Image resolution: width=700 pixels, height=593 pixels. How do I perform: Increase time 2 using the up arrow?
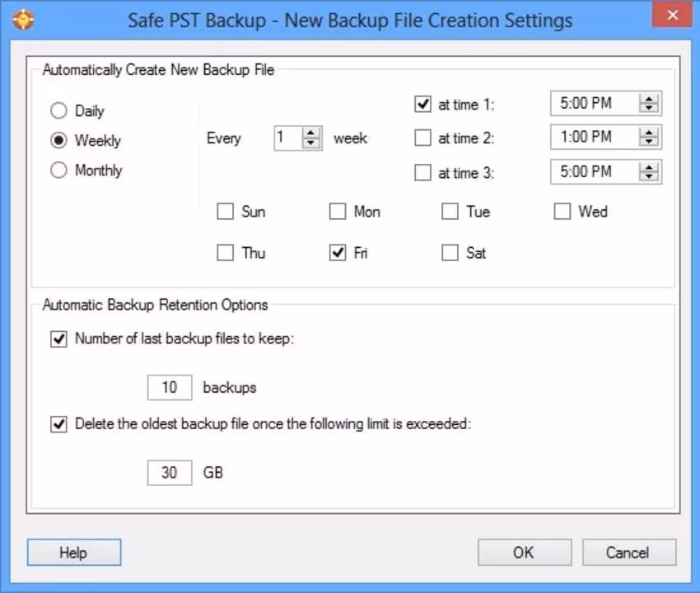651,133
